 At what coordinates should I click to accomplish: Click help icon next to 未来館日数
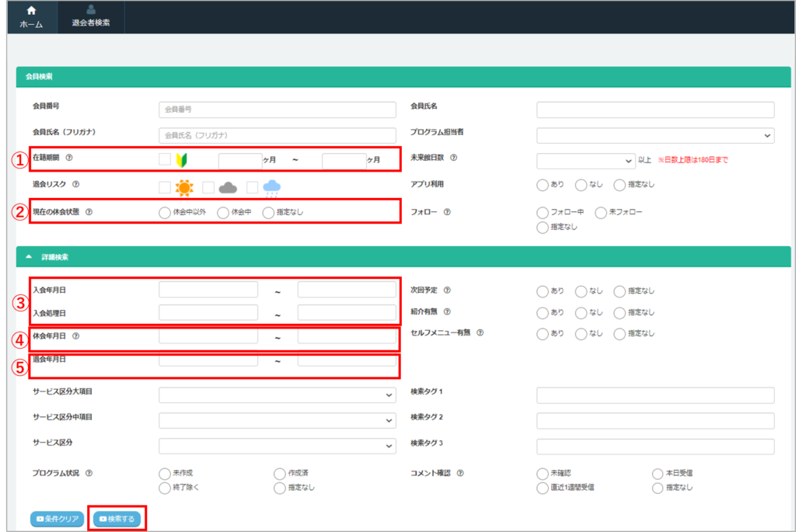coord(453,158)
